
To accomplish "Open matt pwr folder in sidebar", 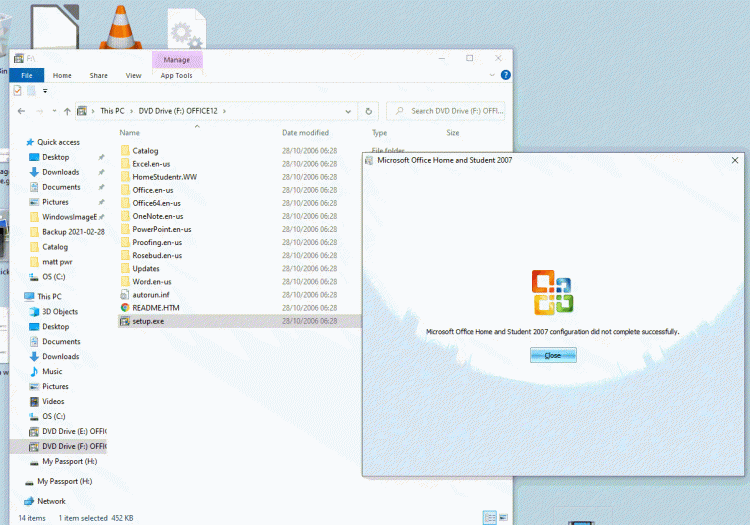I will tap(57, 262).
